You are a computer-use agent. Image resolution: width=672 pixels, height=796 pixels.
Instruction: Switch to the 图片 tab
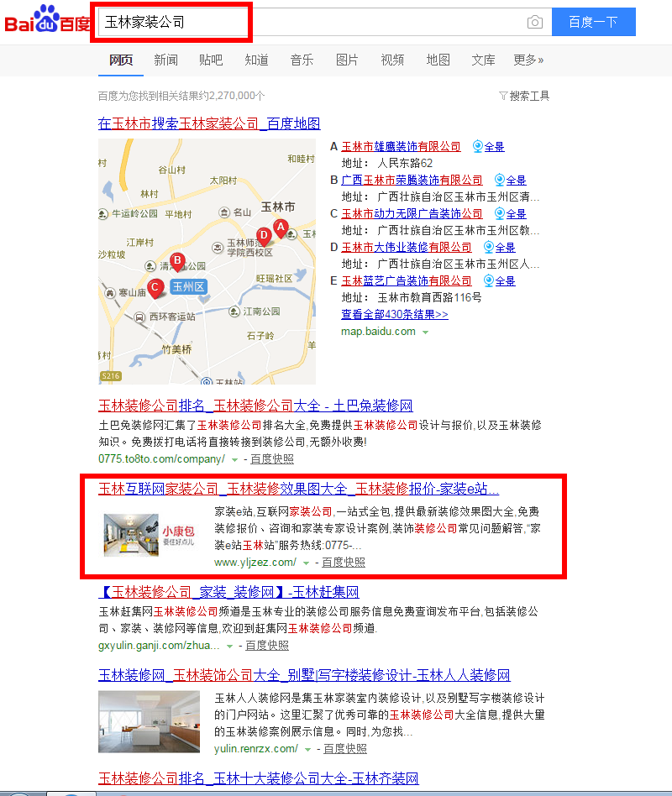point(348,60)
